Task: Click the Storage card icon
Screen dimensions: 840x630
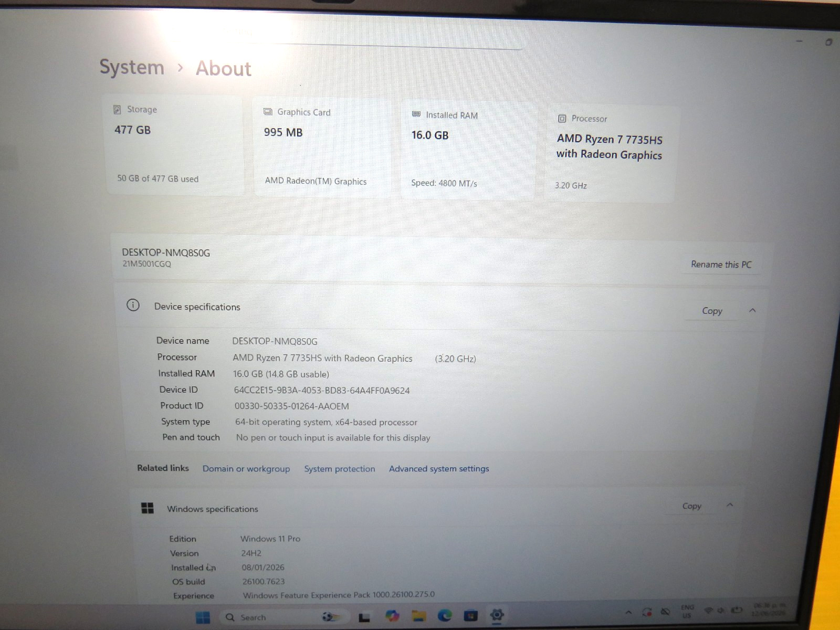Action: pyautogui.click(x=118, y=109)
